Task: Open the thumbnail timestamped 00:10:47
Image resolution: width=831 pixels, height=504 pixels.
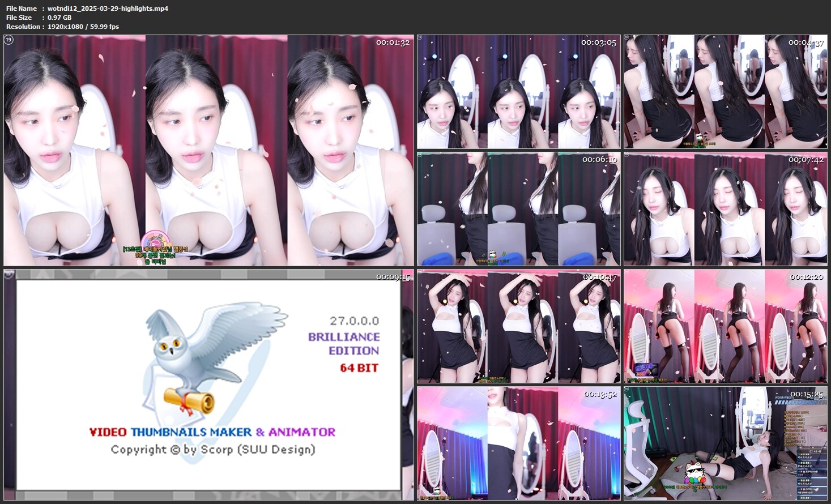Action: pyautogui.click(x=518, y=326)
